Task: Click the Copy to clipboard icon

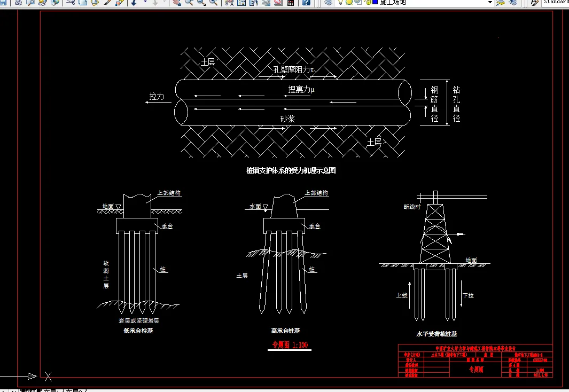Action: tap(83, 2)
